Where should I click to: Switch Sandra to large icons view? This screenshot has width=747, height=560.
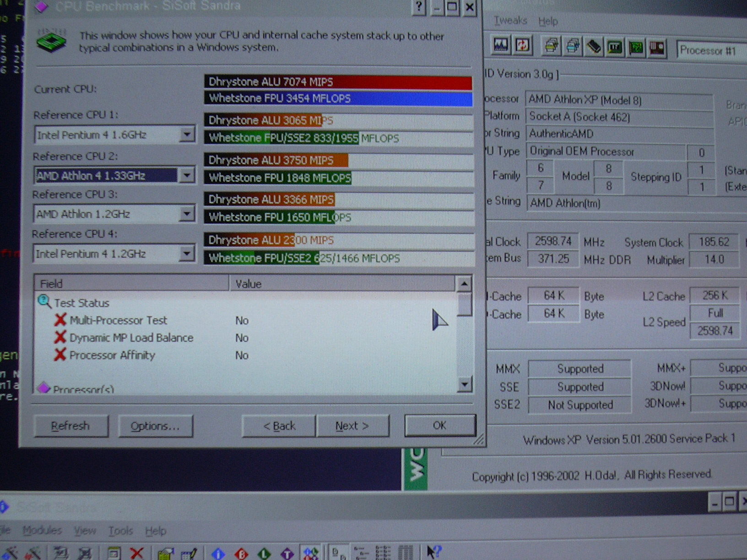[339, 553]
